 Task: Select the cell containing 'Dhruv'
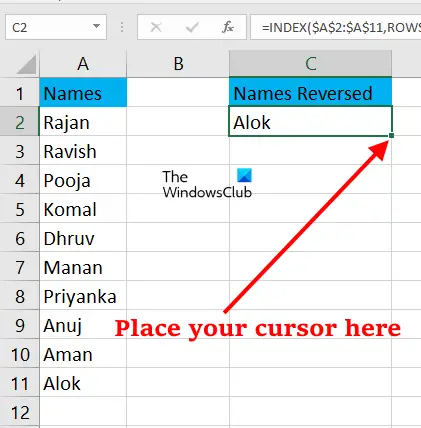[x=83, y=237]
